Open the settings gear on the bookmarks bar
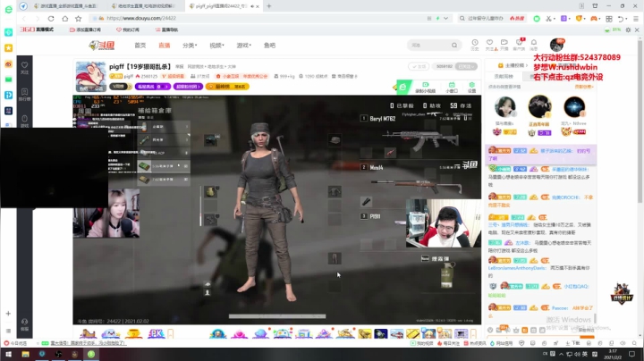Image resolution: width=644 pixels, height=361 pixels. 628,30
